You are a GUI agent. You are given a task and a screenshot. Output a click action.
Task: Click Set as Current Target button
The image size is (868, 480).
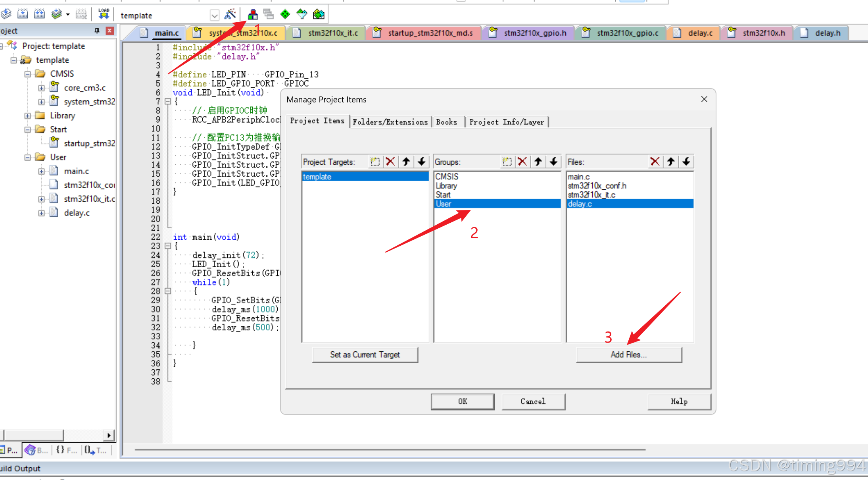pos(365,355)
